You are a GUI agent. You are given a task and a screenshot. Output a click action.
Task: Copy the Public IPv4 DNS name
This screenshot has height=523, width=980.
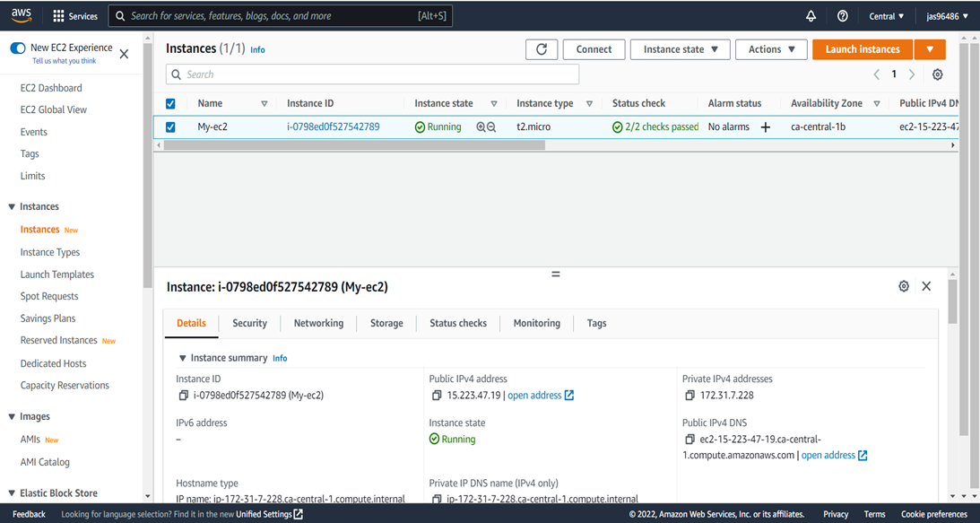[x=689, y=440]
